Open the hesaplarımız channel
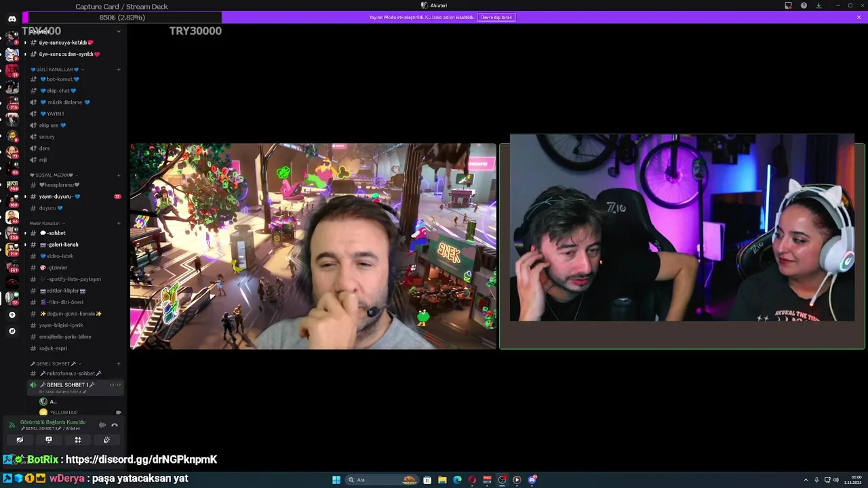Screen dimensions: 868x488 point(75,185)
